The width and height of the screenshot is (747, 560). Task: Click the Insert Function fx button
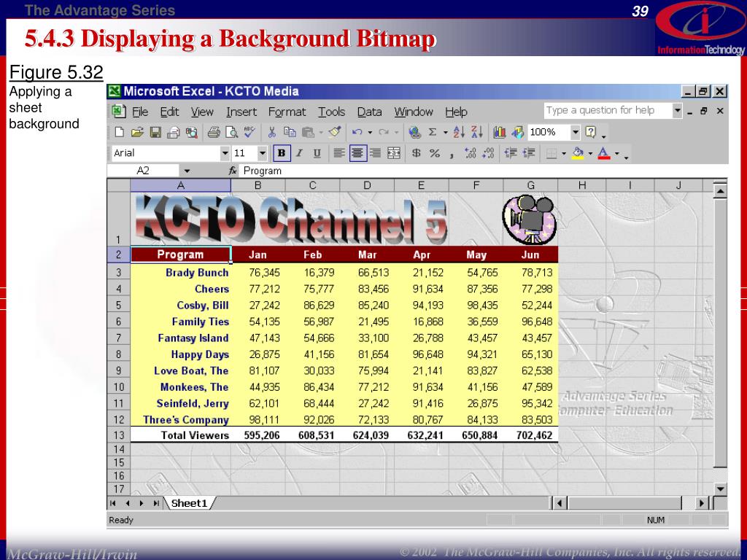pos(233,171)
